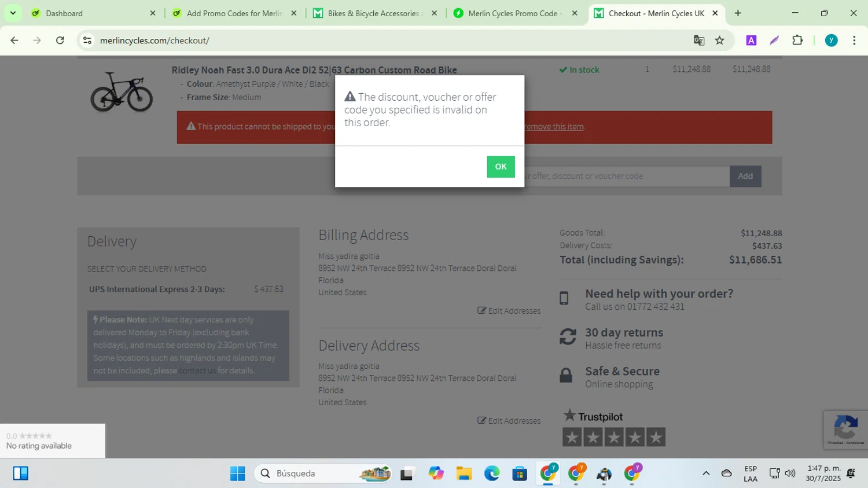Open Microsoft Store from the taskbar
The width and height of the screenshot is (868, 488).
[520, 474]
